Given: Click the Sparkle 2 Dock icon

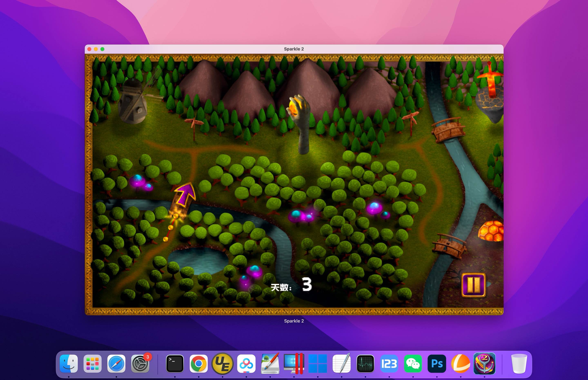Looking at the screenshot, I should 484,363.
